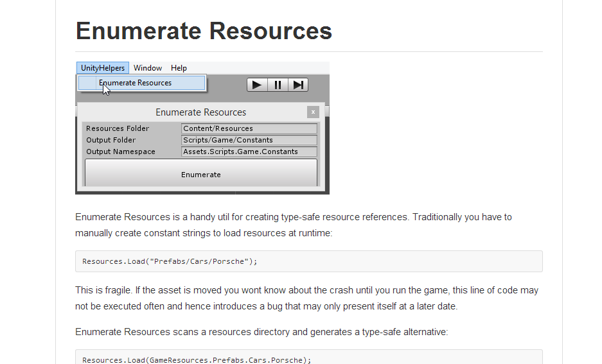602x364 pixels.
Task: Click the code block with "Prefabs/Cars/Porsche" string
Action: pos(308,261)
